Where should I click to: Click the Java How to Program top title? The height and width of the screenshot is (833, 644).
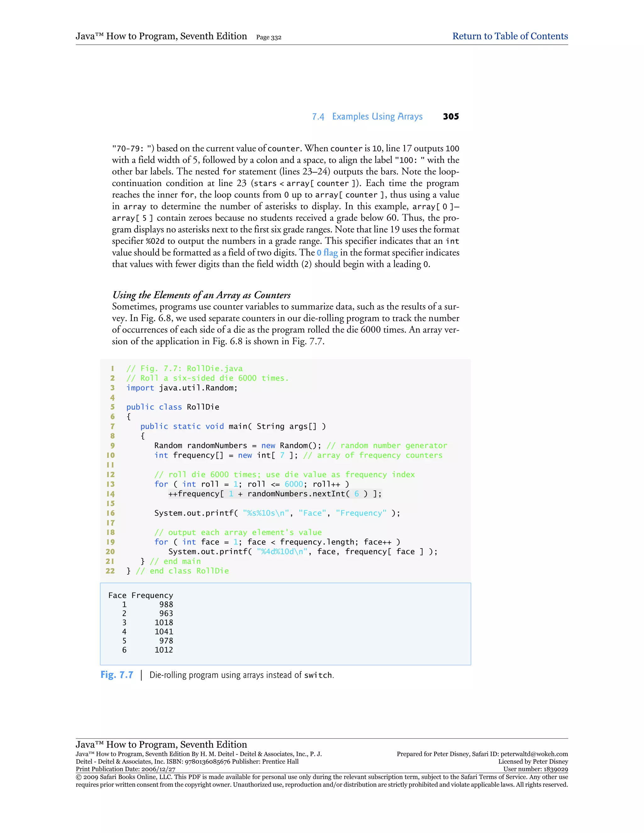pyautogui.click(x=161, y=36)
